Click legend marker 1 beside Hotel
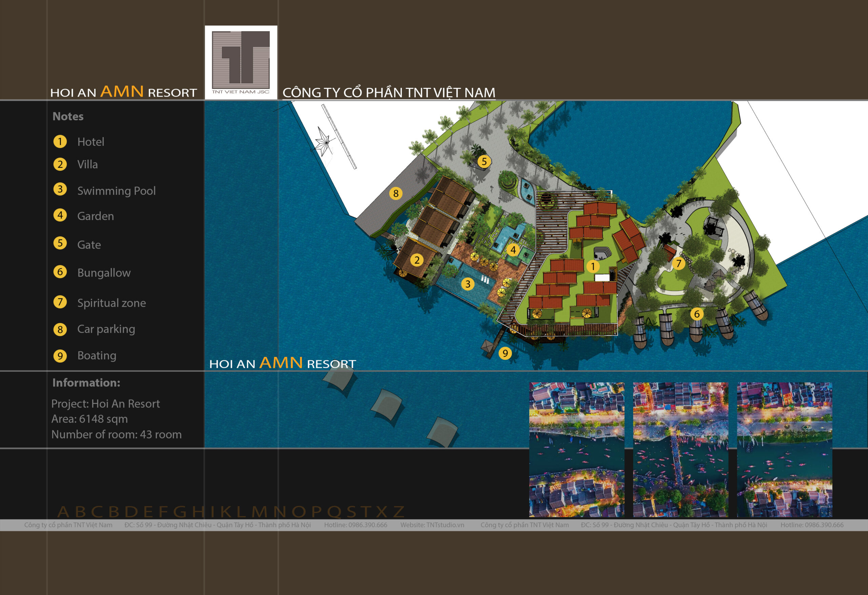 pos(60,142)
